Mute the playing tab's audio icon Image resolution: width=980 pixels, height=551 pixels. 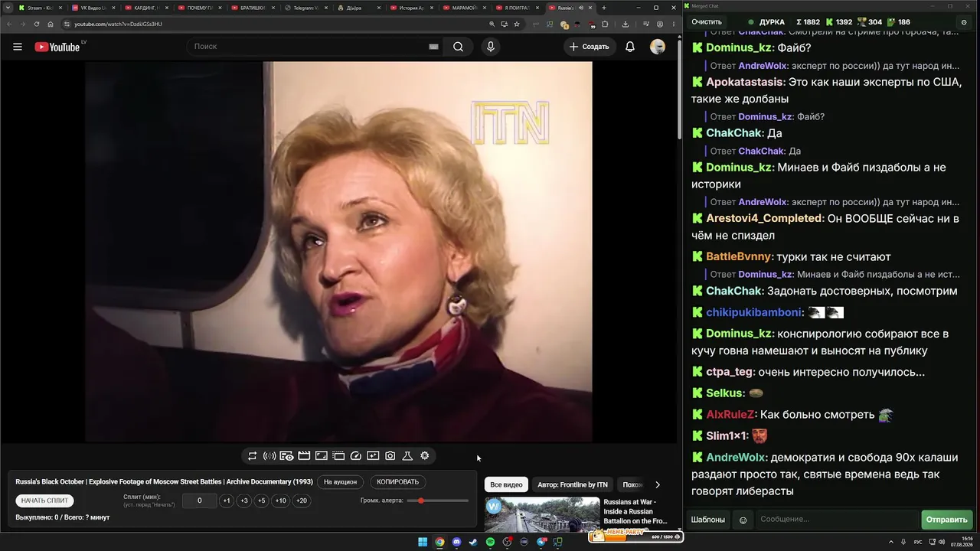(x=580, y=8)
